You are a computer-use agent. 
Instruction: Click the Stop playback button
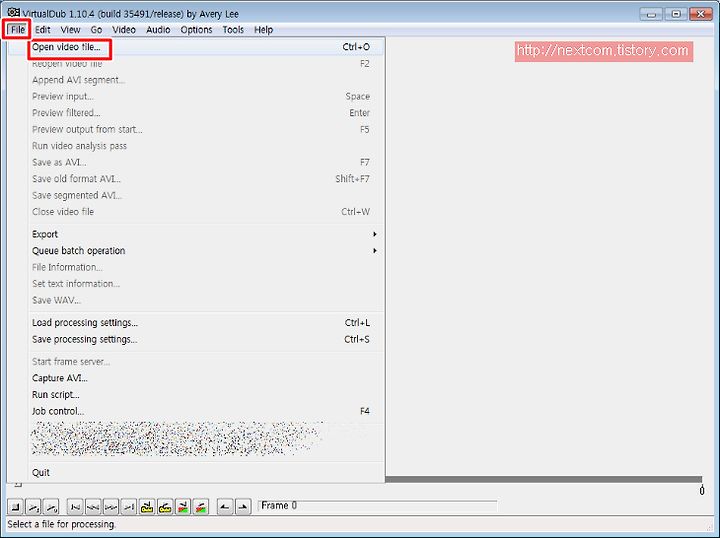(16, 507)
